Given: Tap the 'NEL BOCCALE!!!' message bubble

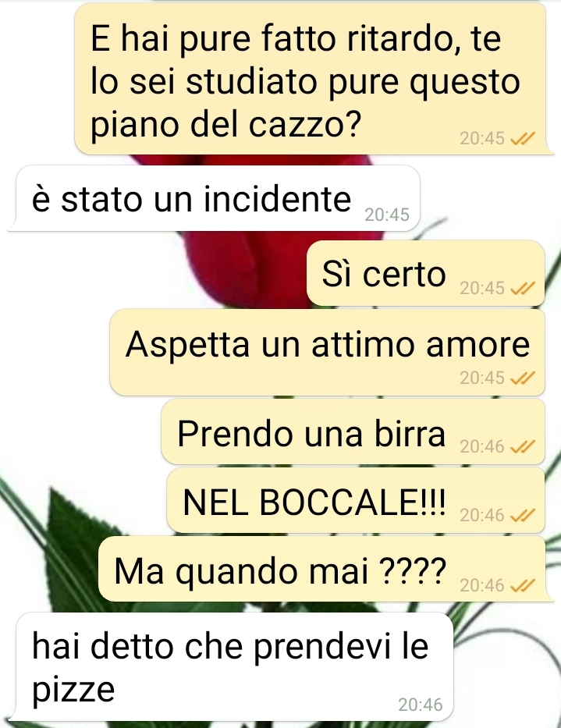Looking at the screenshot, I should pos(356,500).
